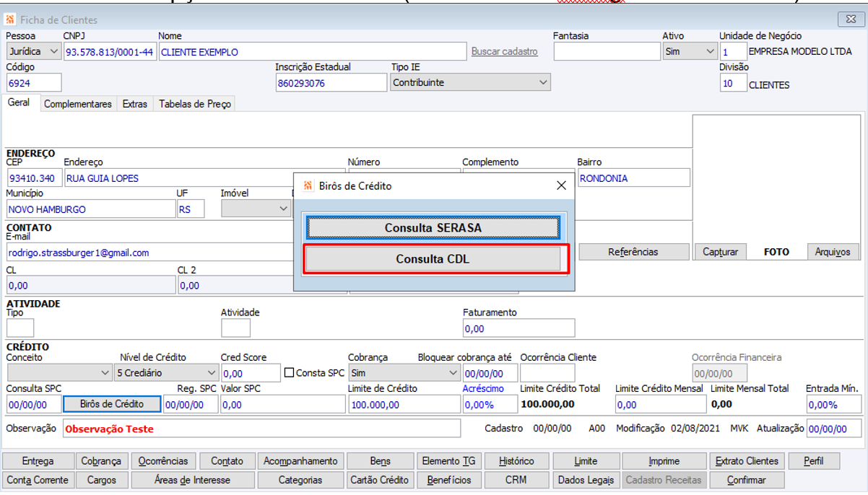Click the Birôs de Crédito dialog title icon
Viewport: 868px width, 495px height.
pos(308,185)
